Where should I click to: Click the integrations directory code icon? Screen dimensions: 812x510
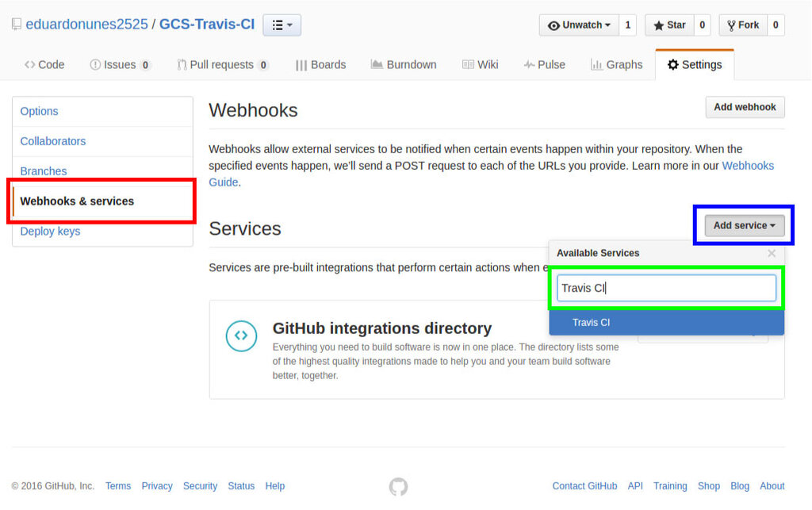241,336
